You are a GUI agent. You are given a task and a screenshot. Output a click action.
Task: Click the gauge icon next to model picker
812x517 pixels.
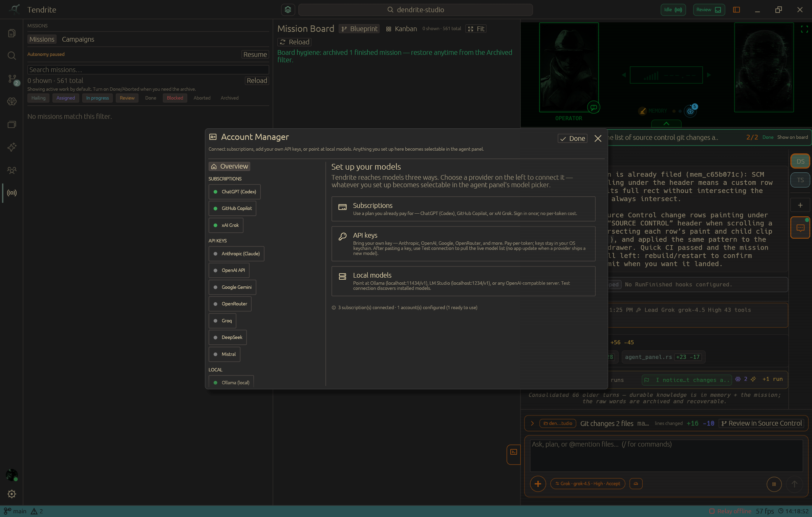pyautogui.click(x=636, y=483)
